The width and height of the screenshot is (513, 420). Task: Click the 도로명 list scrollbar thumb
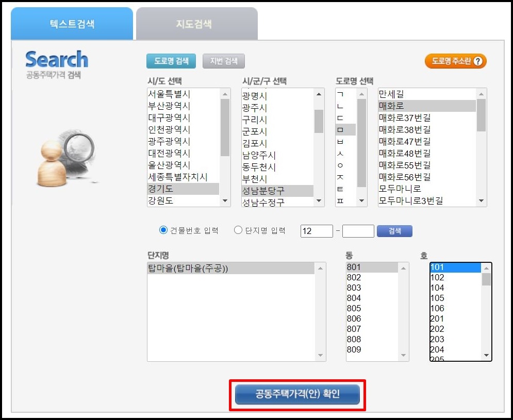click(481, 115)
